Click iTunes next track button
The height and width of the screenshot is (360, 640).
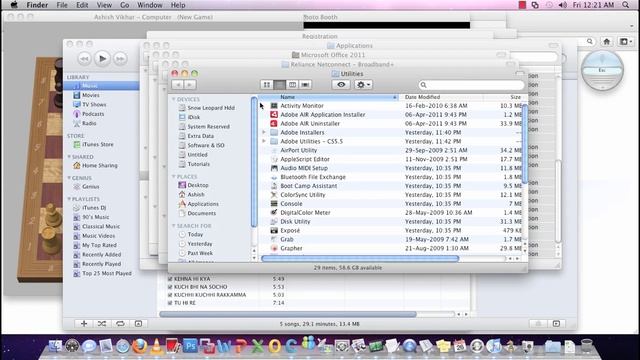point(120,59)
